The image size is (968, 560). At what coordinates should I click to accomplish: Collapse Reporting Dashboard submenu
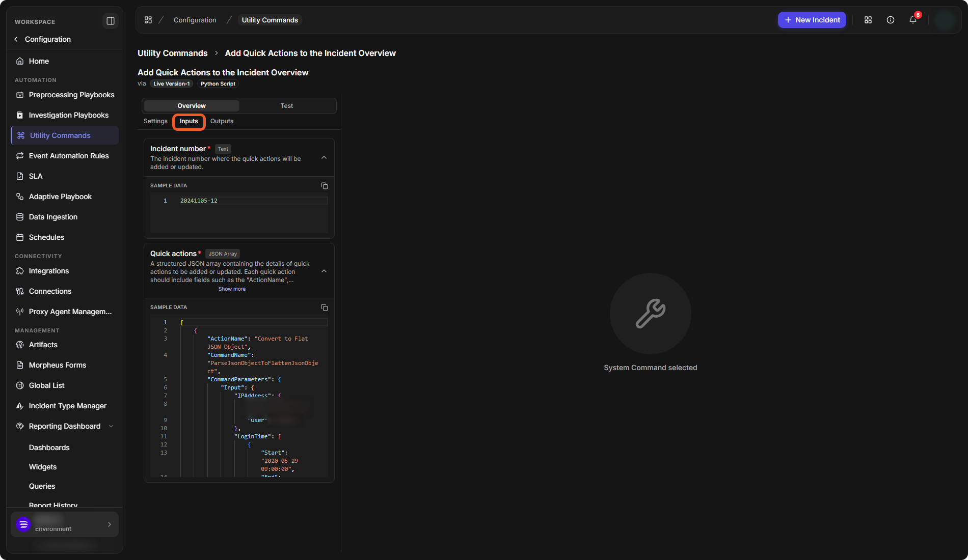(111, 426)
